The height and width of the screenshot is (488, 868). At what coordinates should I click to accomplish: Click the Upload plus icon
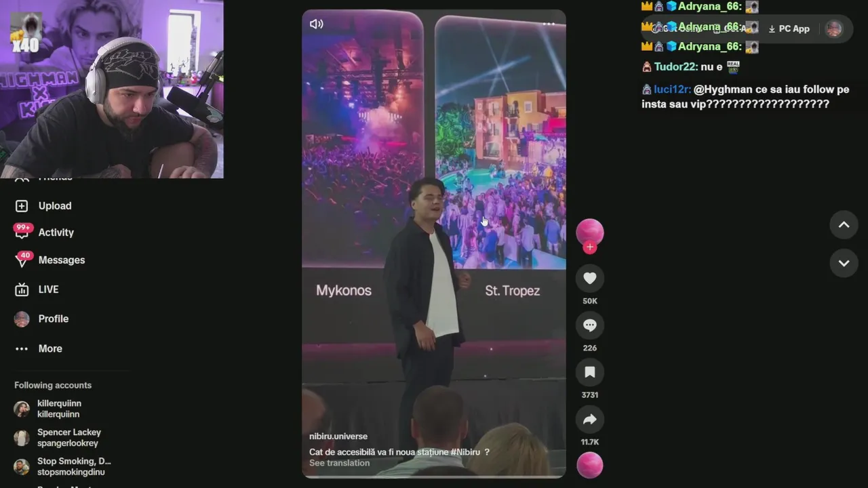click(x=22, y=206)
